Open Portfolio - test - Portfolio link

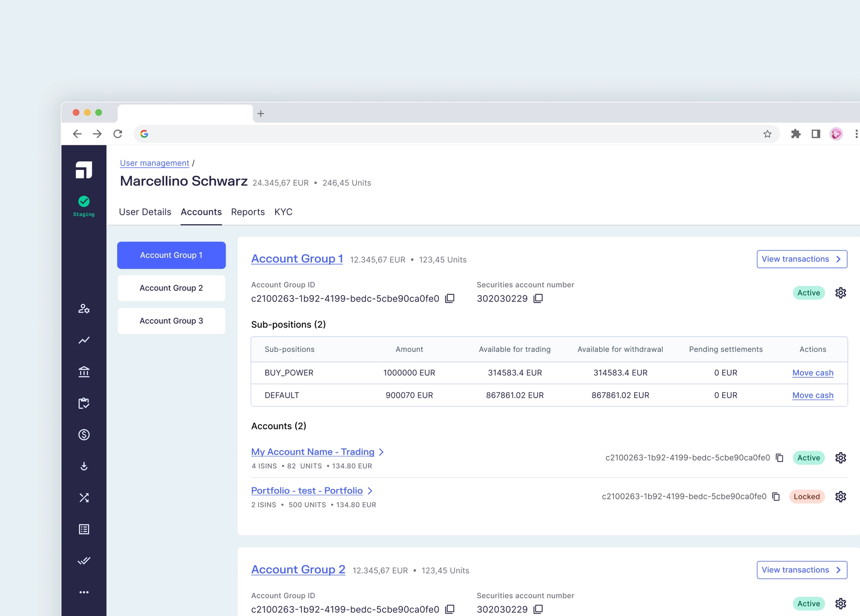tap(307, 490)
